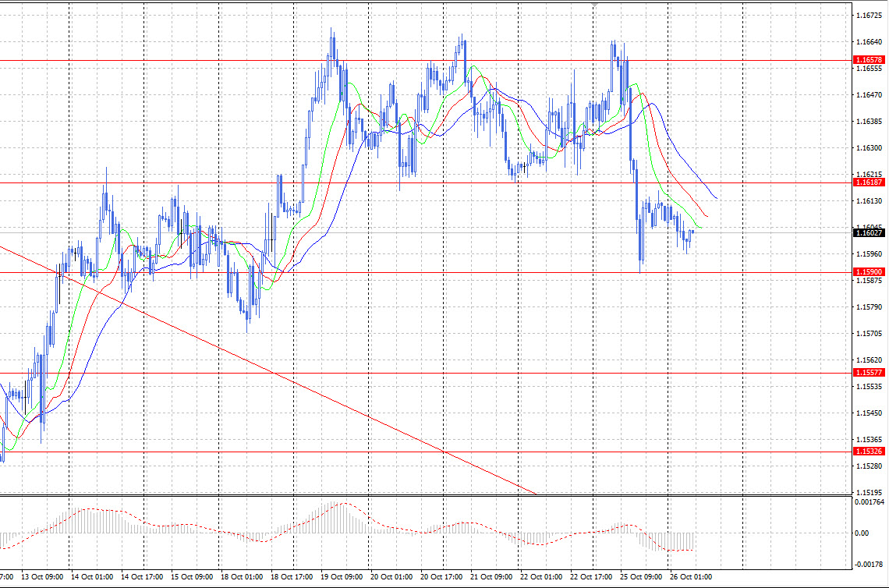The width and height of the screenshot is (889, 588).
Task: Click the 25 Oct 09:00 time label
Action: tap(641, 576)
